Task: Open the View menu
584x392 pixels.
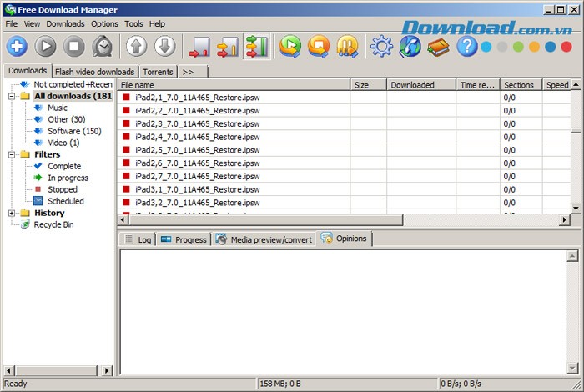Action: (32, 24)
